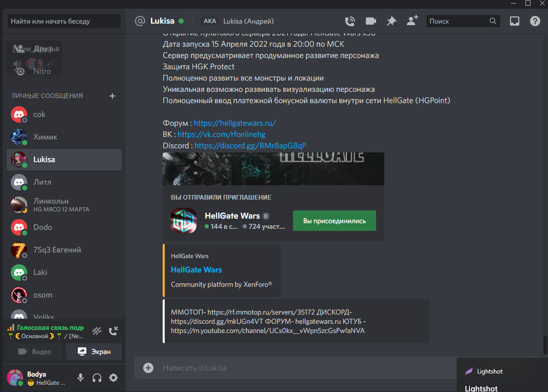Open the Nitro tab

64,71
